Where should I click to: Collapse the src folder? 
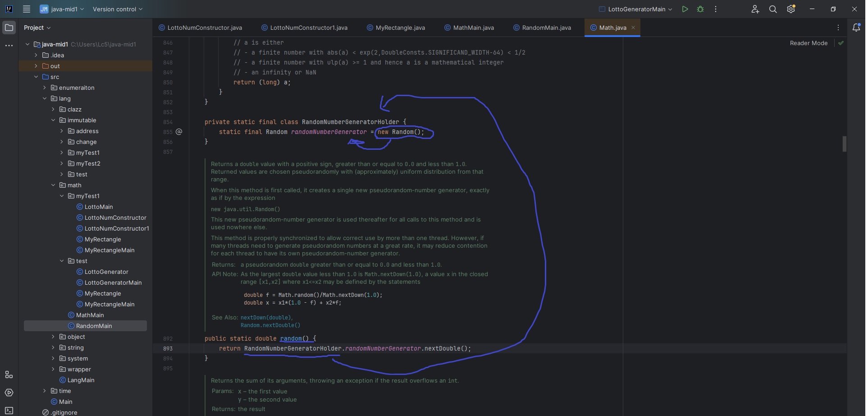point(36,77)
